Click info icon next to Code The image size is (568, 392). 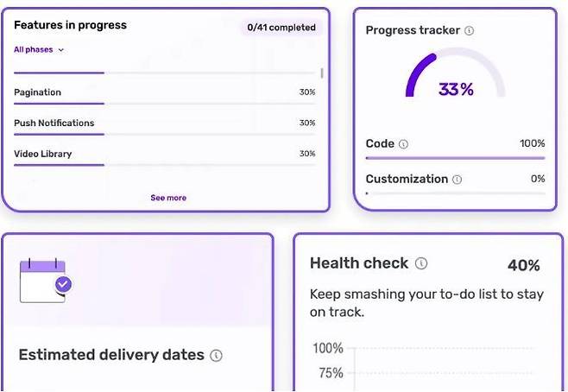pyautogui.click(x=404, y=144)
